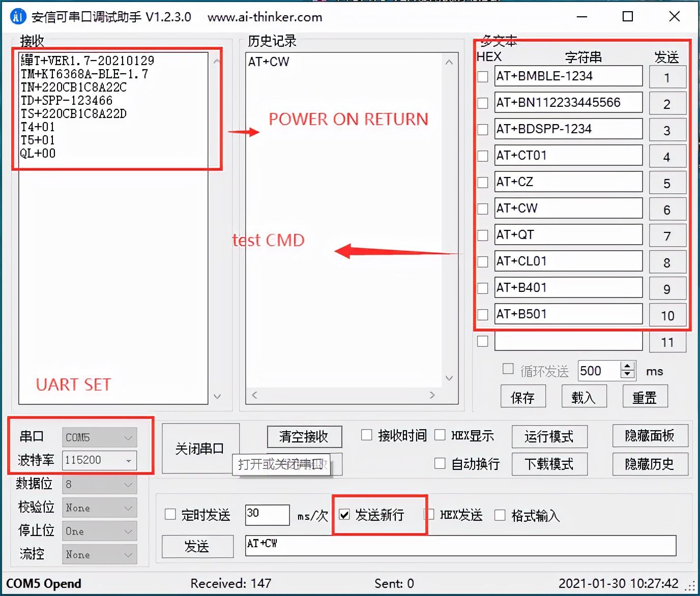Load saved commands with 载入
Screen dimensions: 700x596
[584, 396]
